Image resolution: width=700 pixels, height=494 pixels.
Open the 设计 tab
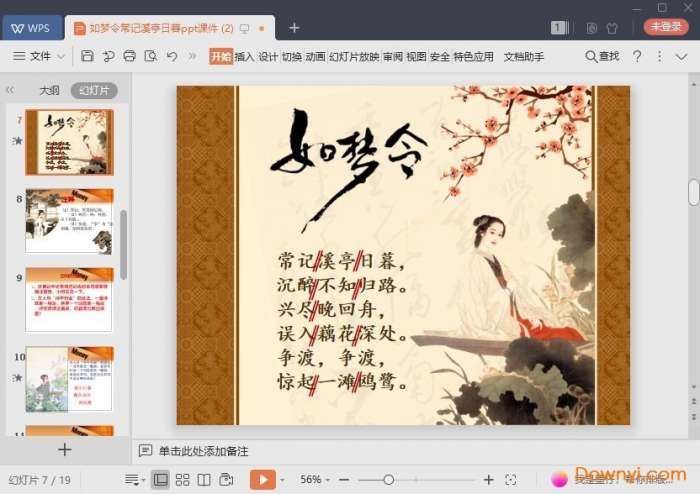click(268, 57)
